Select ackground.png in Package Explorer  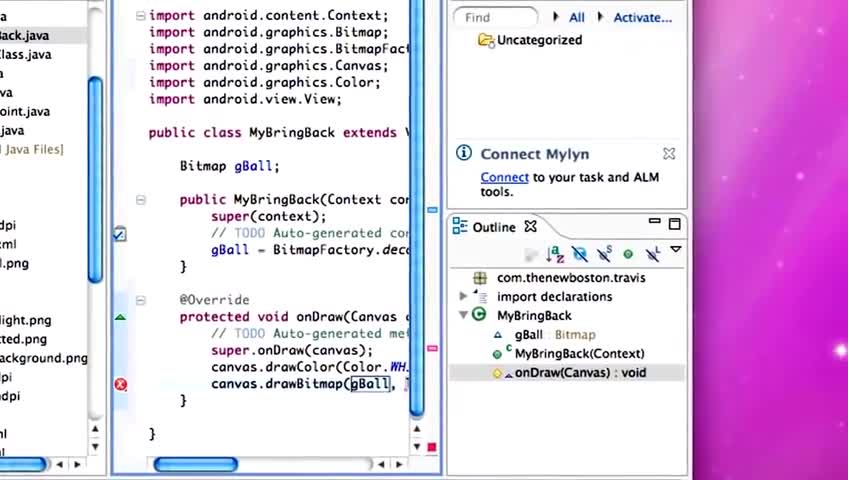[x=43, y=358]
